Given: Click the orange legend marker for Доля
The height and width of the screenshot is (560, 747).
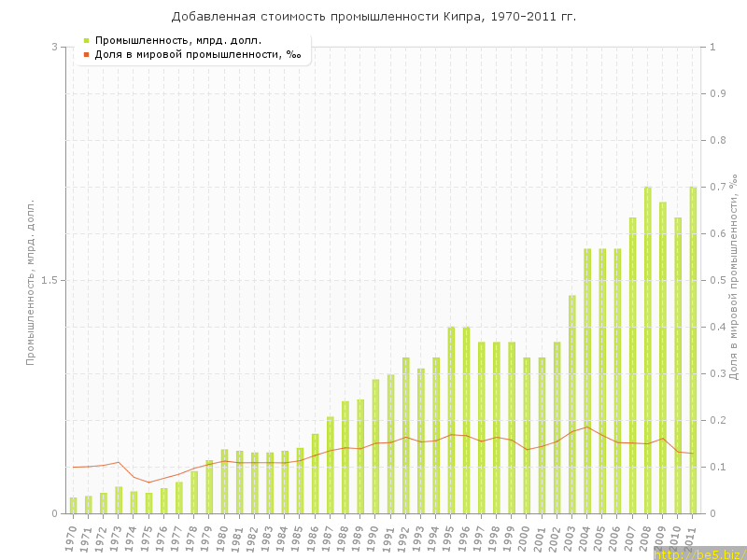Looking at the screenshot, I should [86, 54].
